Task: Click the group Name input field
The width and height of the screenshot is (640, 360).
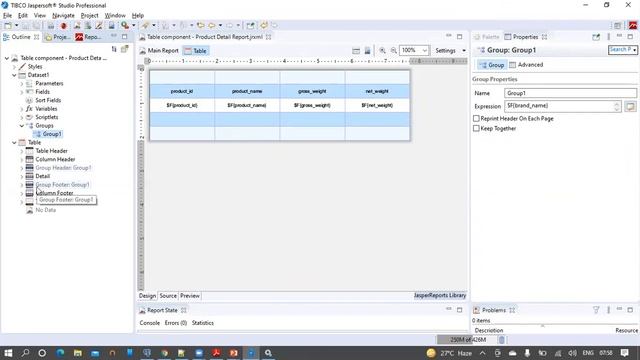Action: tap(570, 93)
